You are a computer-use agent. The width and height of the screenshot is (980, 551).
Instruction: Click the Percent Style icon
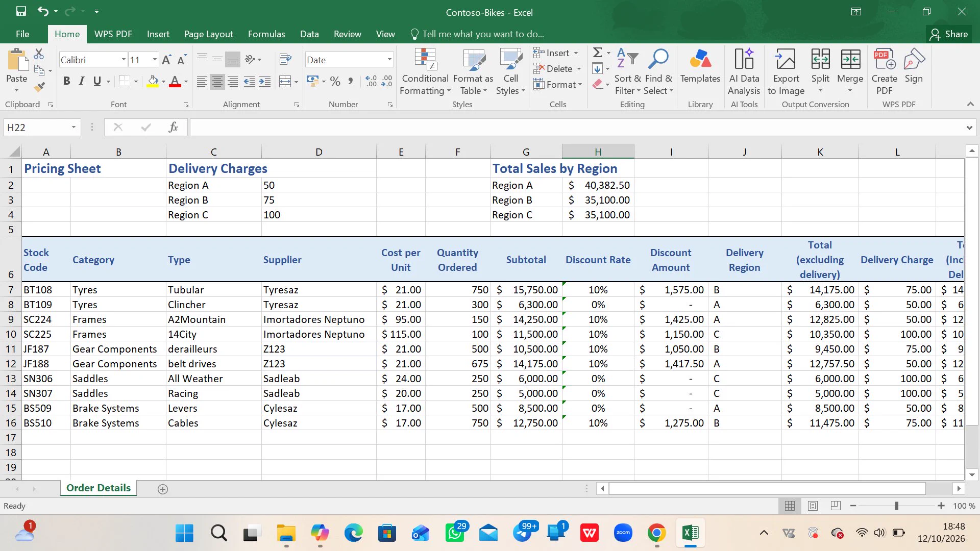coord(335,81)
